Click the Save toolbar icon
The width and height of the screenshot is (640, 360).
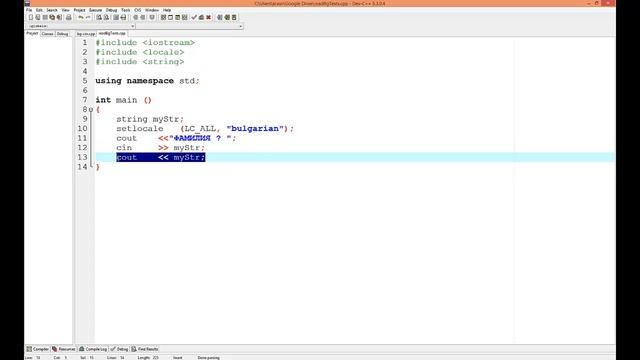point(45,17)
